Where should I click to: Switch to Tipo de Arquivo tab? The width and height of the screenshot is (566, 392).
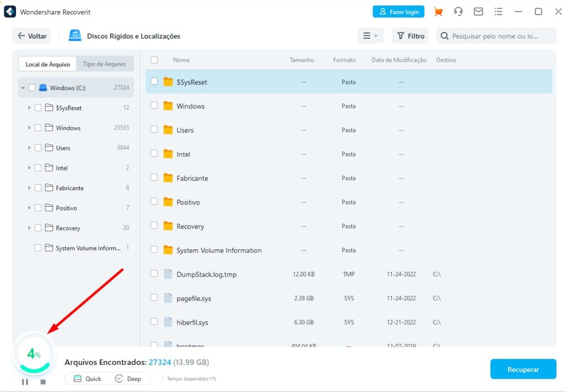click(104, 64)
